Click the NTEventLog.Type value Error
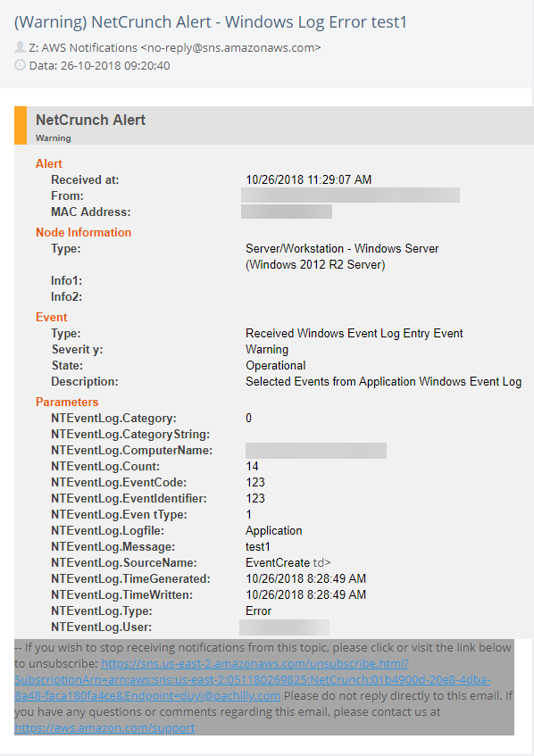 259,611
